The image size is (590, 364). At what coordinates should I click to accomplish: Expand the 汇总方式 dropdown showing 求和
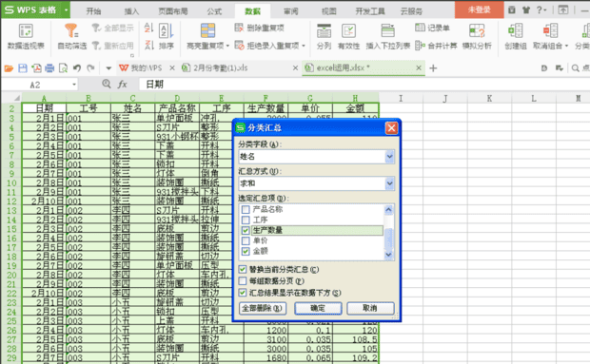coord(389,183)
